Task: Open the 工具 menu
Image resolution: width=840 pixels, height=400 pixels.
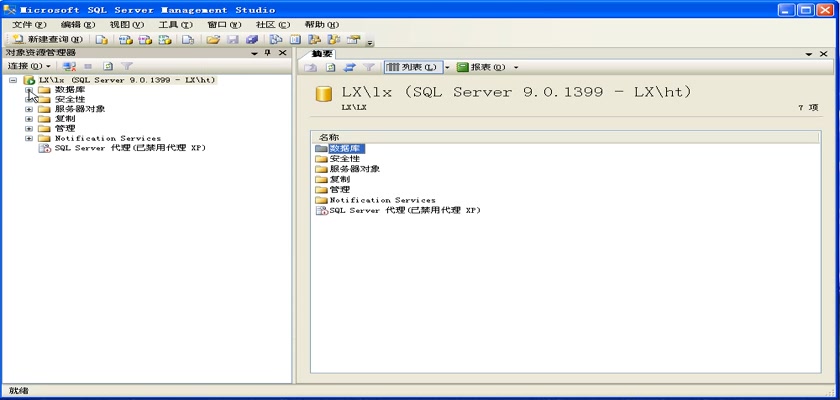Action: click(175, 25)
